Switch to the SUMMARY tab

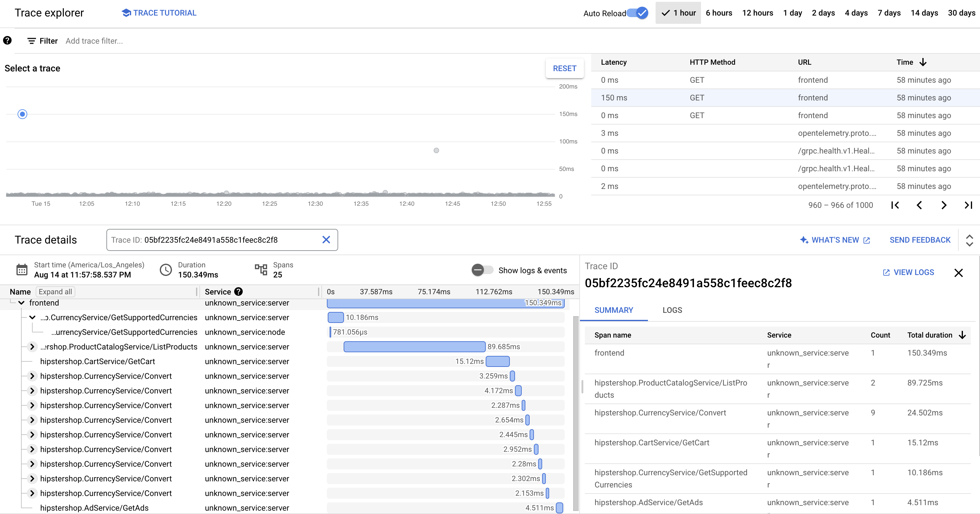614,310
